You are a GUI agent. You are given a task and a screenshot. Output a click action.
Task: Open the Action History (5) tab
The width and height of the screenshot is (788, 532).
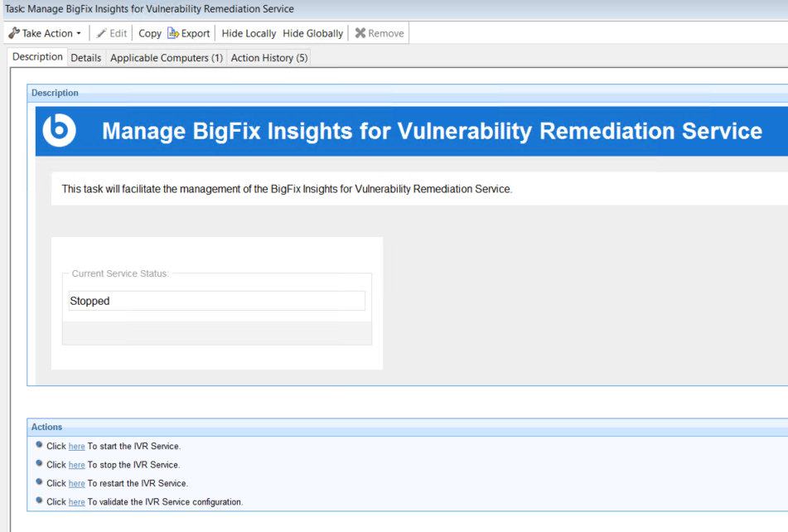coord(269,58)
